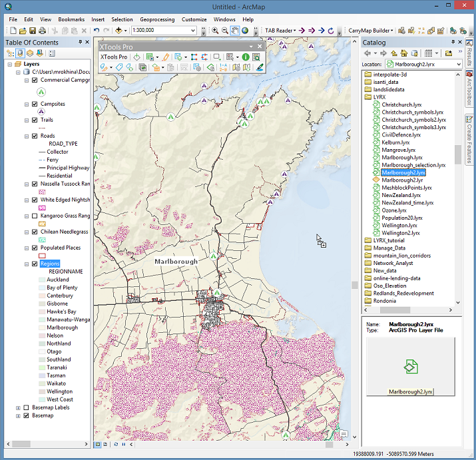This screenshot has height=460, width=476.
Task: Open the map scale dropdown
Action: 193,31
